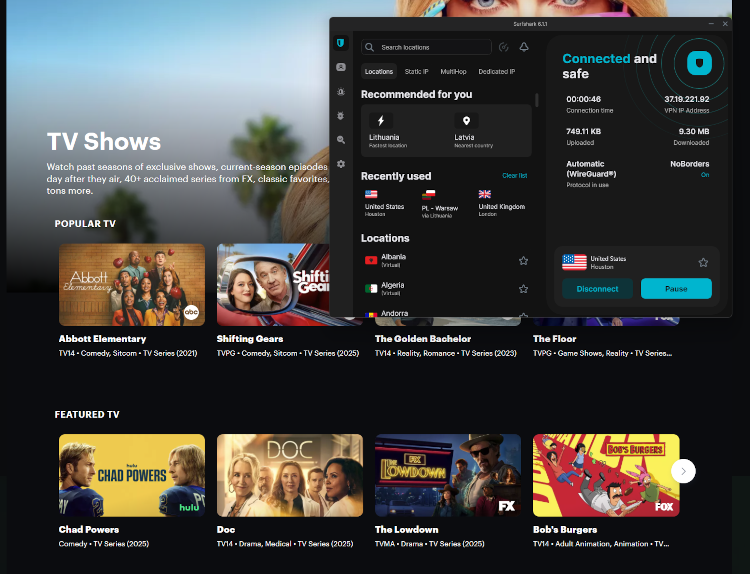Click the Automatic (WireGuard) protocol text

(591, 169)
